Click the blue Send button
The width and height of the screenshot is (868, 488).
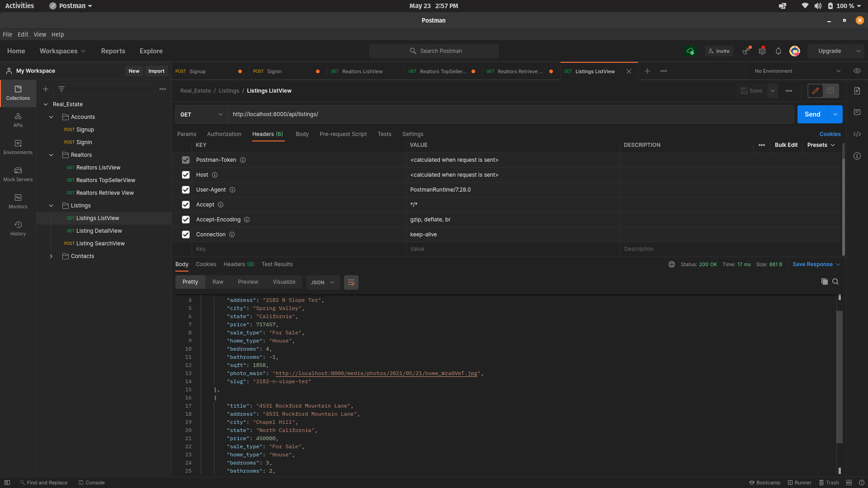[812, 114]
